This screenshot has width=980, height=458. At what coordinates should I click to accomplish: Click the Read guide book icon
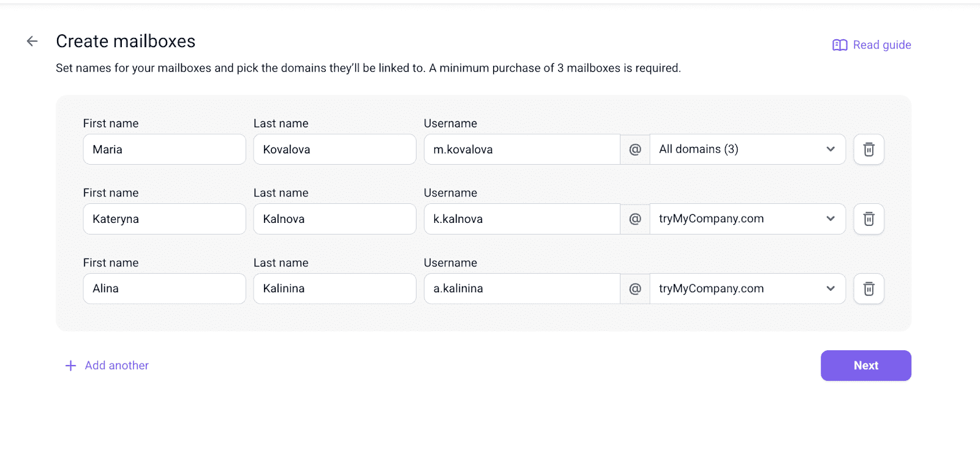tap(840, 45)
